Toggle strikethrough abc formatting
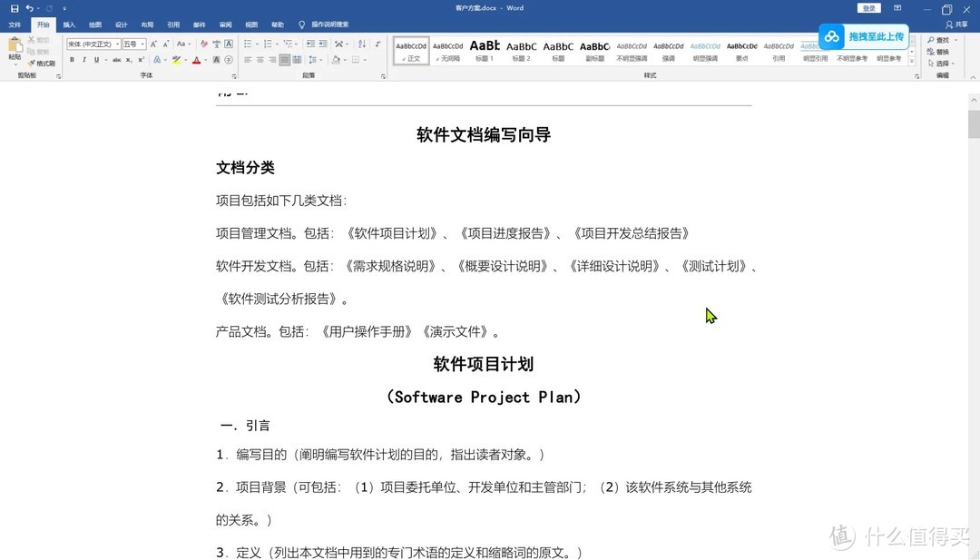This screenshot has width=980, height=560. pos(117,60)
